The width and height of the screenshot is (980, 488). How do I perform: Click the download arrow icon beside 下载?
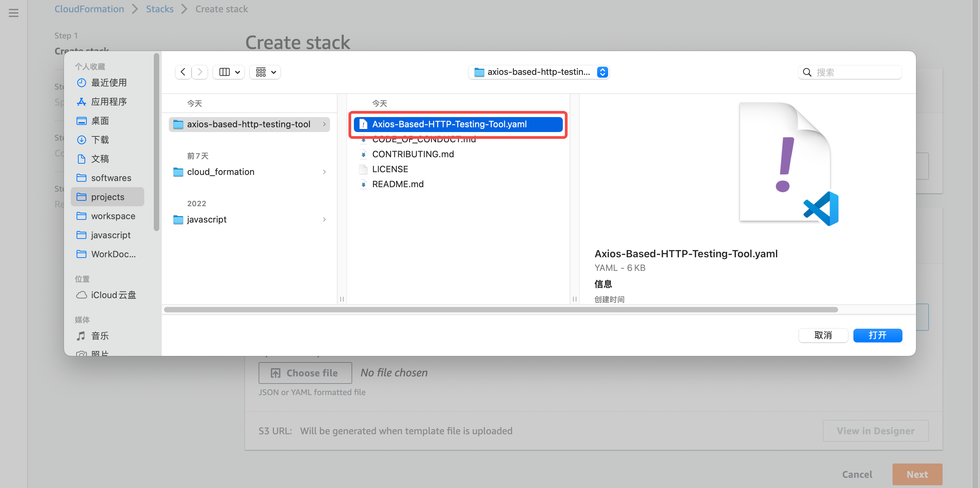coord(81,140)
